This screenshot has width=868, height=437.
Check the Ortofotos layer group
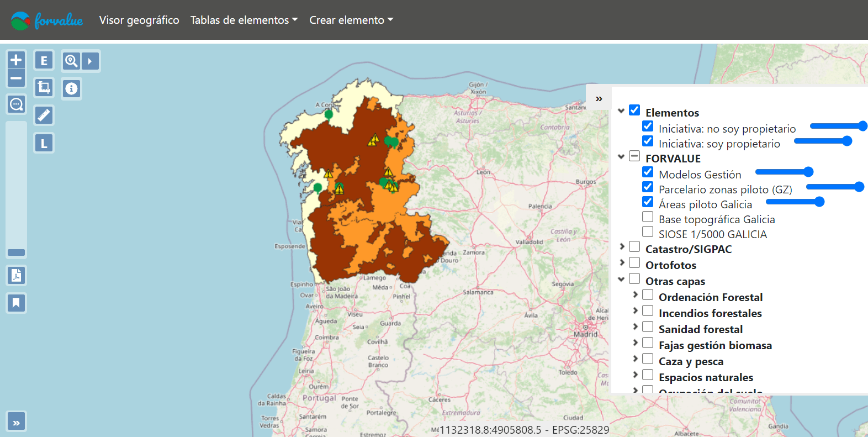click(634, 263)
